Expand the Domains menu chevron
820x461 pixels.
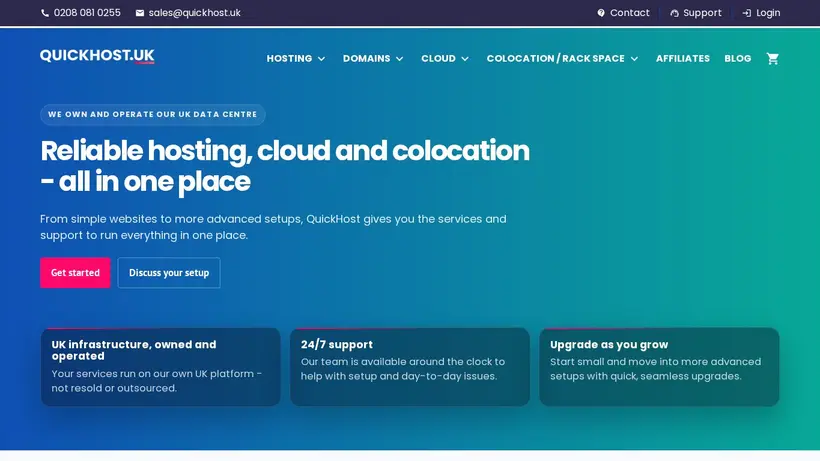(400, 59)
